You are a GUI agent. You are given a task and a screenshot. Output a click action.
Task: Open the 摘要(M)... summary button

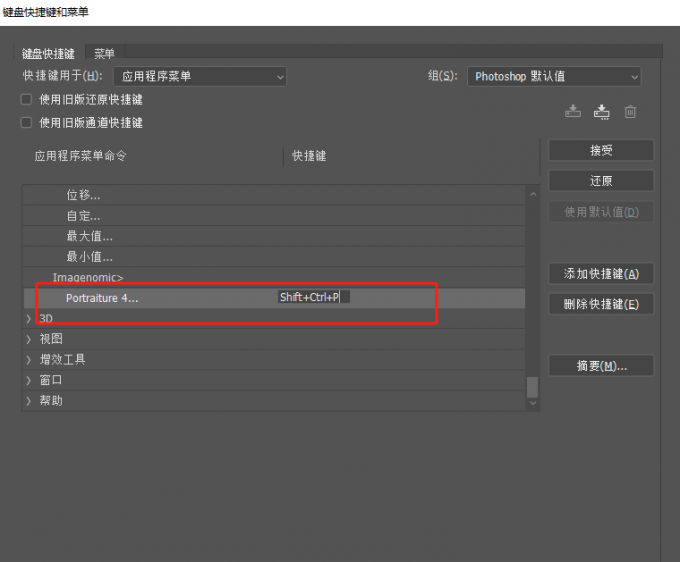tap(601, 366)
